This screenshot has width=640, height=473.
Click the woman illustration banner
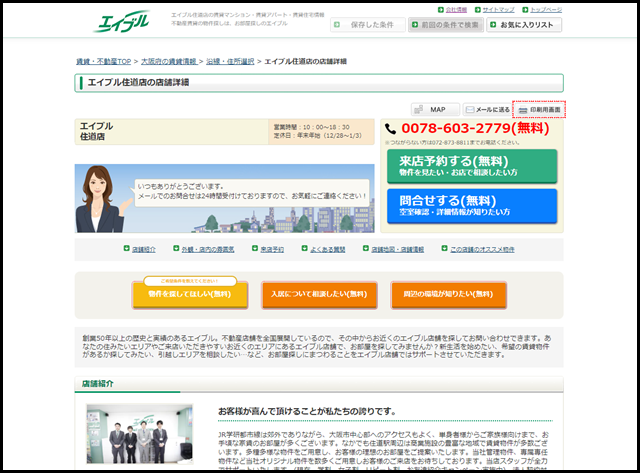224,198
